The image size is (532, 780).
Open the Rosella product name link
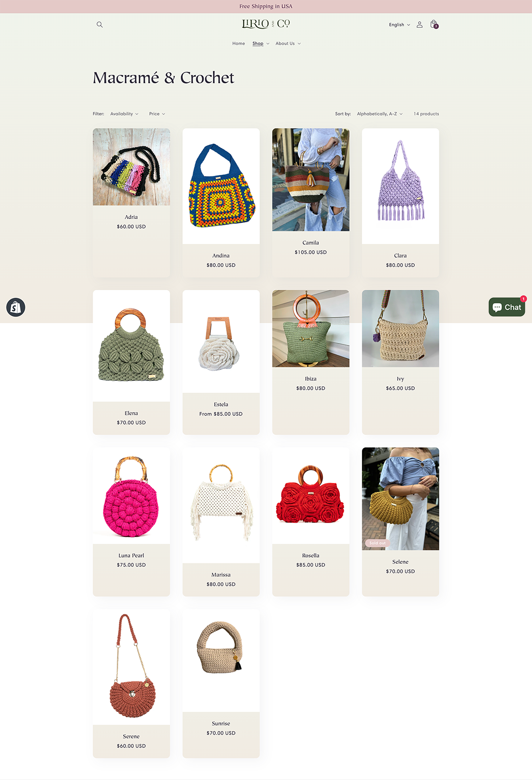[x=311, y=555]
